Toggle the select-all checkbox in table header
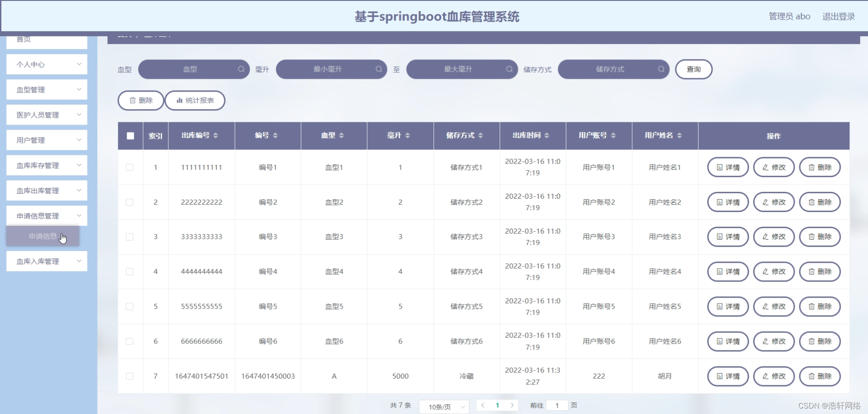868x414 pixels. pyautogui.click(x=130, y=136)
